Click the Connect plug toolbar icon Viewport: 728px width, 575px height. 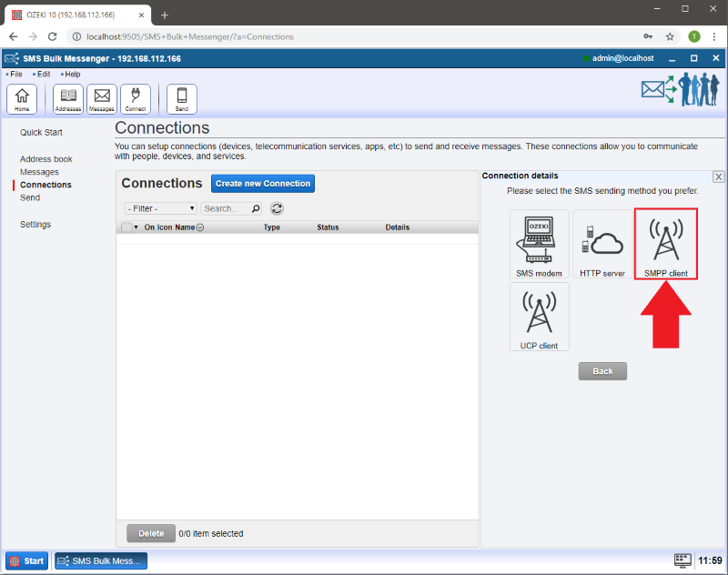(136, 98)
